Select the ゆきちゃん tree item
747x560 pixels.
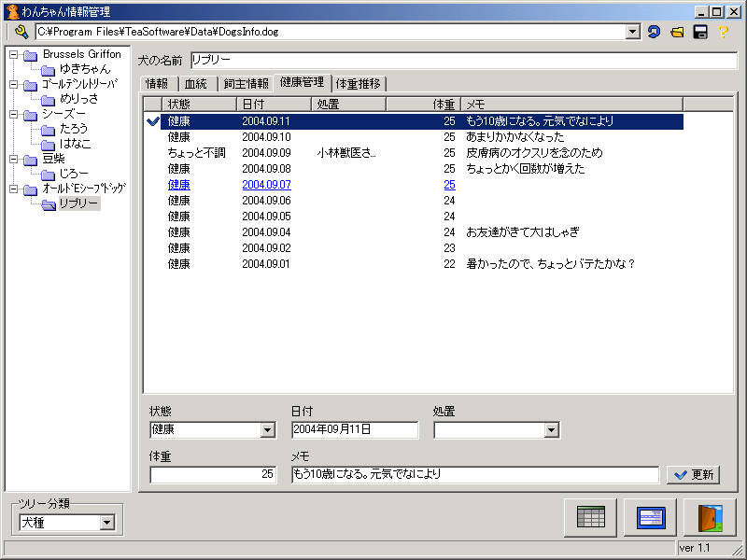pyautogui.click(x=85, y=69)
